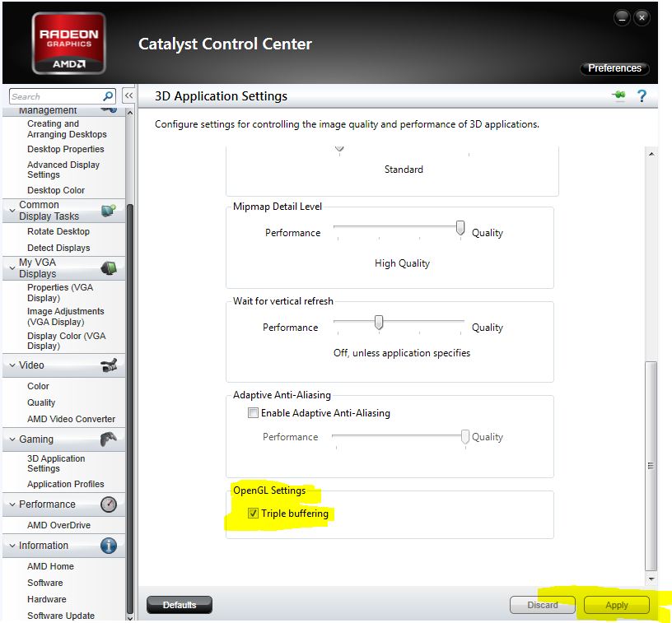672x623 pixels.
Task: Click the Defaults button
Action: pyautogui.click(x=180, y=605)
